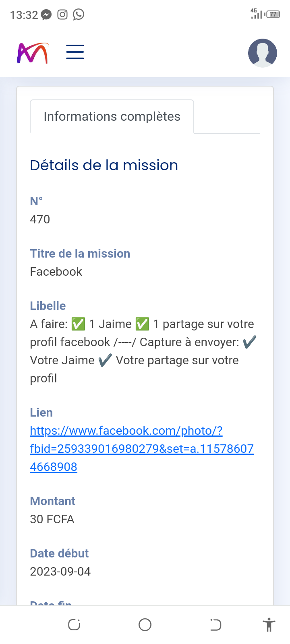Screen dimensions: 290x644
Task: Select the Informations complètes tab
Action: point(112,117)
